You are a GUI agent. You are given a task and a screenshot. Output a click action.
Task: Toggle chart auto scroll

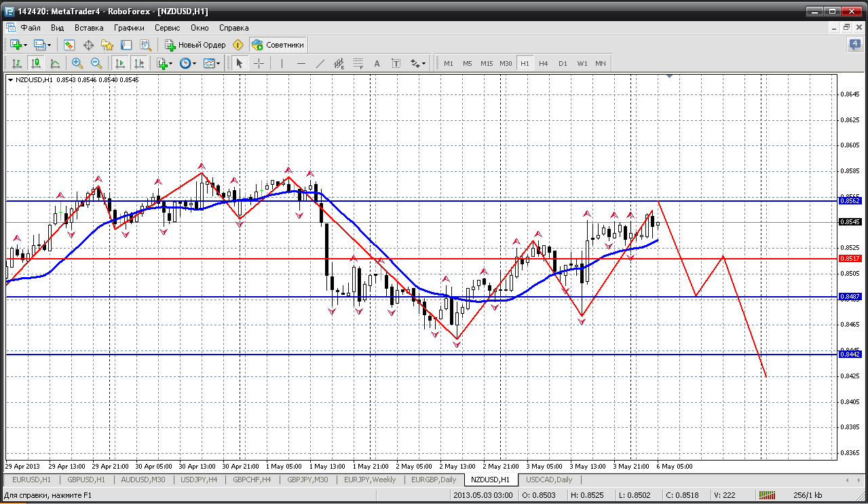click(x=120, y=63)
